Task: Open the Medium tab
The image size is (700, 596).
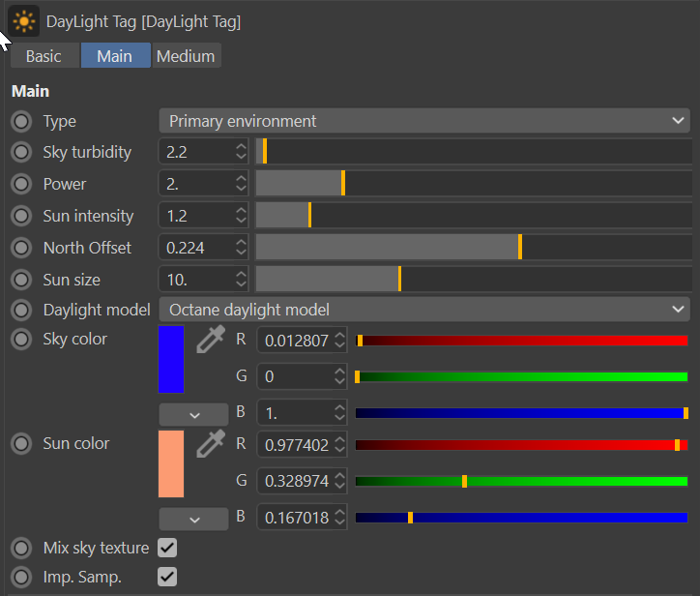Action: pyautogui.click(x=186, y=56)
